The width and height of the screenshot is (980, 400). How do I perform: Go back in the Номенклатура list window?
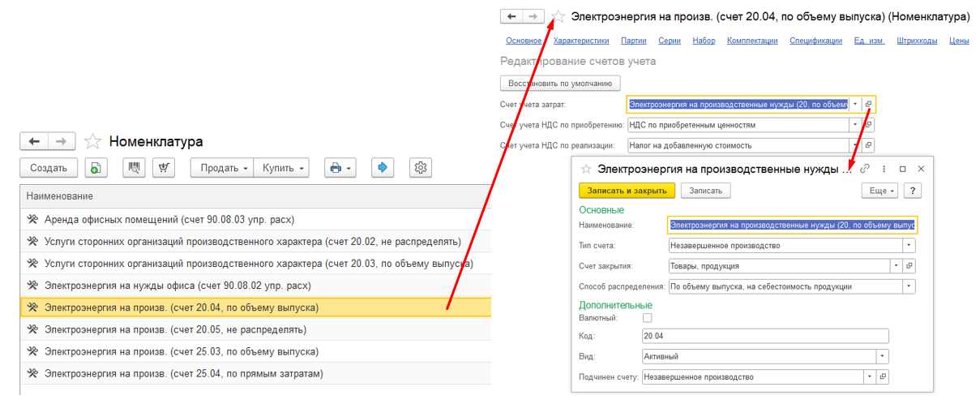[34, 141]
